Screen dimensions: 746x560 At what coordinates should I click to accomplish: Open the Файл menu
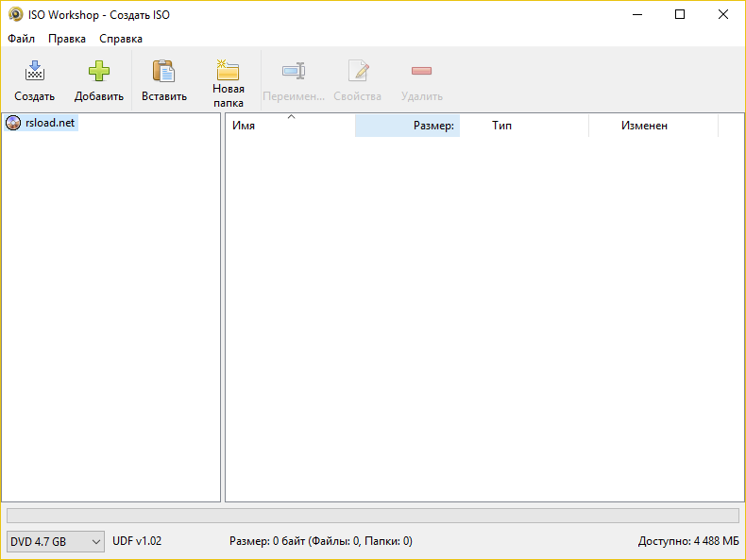tap(21, 39)
